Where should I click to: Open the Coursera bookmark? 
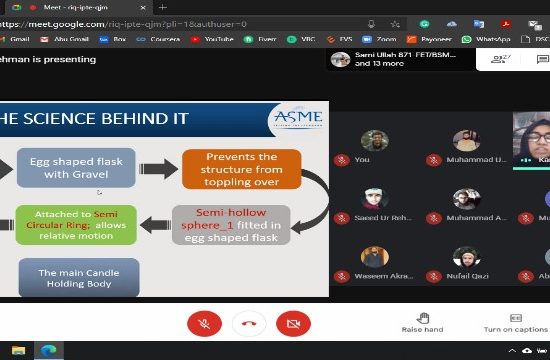click(158, 39)
